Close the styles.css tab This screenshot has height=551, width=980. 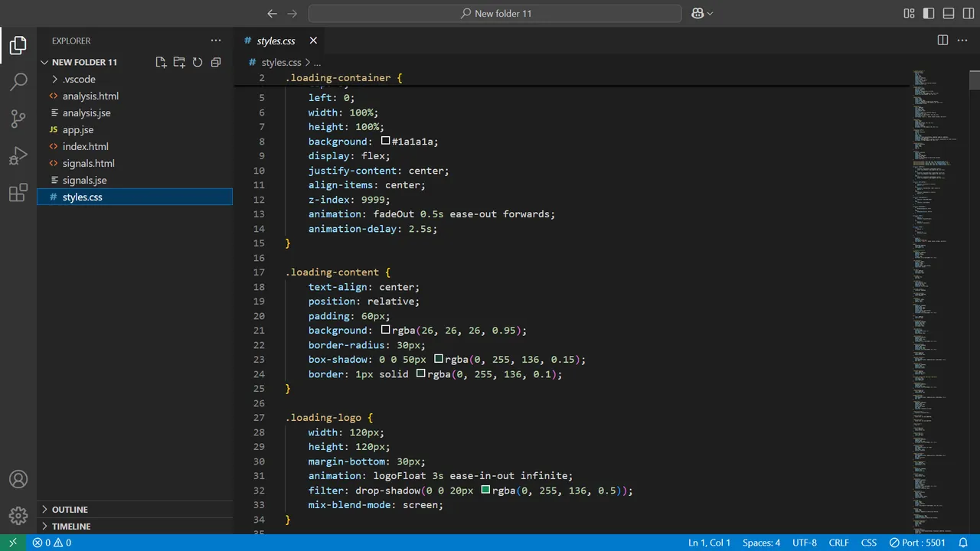point(313,41)
